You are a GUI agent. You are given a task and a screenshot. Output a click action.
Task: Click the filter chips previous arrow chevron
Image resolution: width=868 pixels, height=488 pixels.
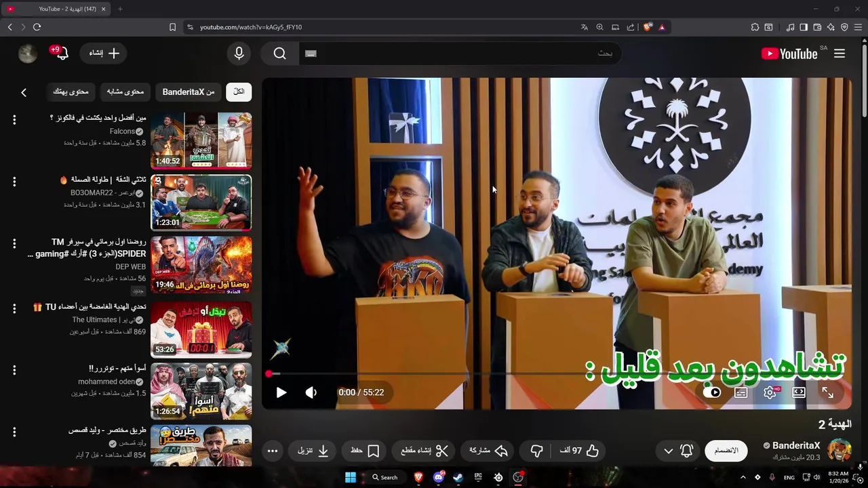click(x=24, y=92)
